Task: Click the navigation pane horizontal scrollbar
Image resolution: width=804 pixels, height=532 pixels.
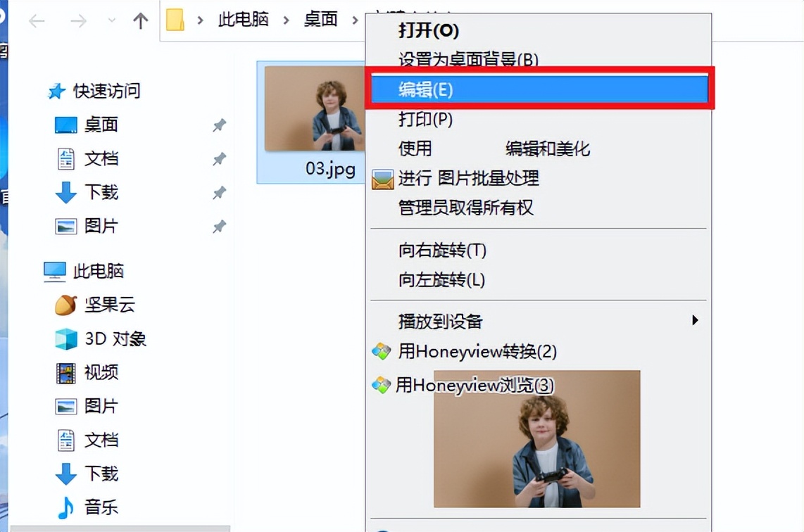Action: [120, 528]
